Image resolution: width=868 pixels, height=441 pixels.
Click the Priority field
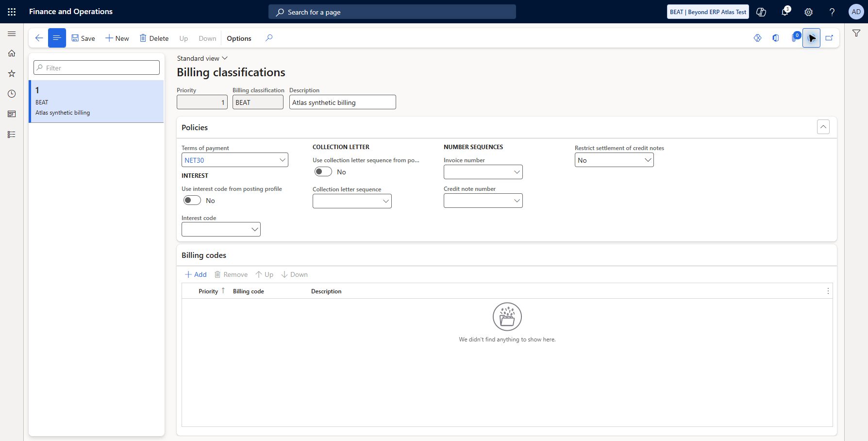point(202,102)
